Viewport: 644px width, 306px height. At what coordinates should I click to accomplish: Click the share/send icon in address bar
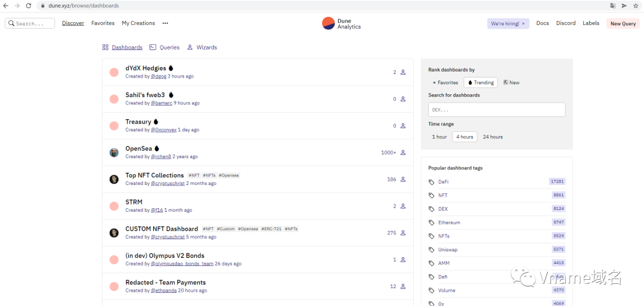tap(624, 6)
